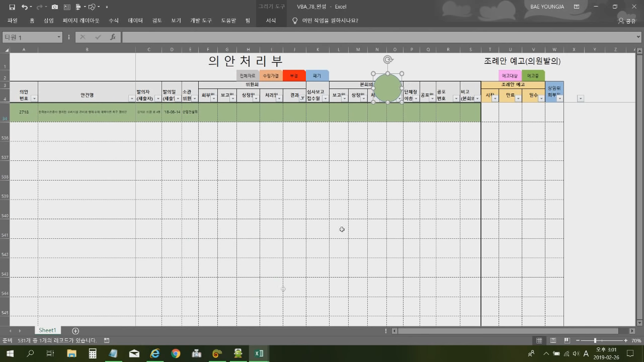Click the insert function fx icon

[113, 37]
